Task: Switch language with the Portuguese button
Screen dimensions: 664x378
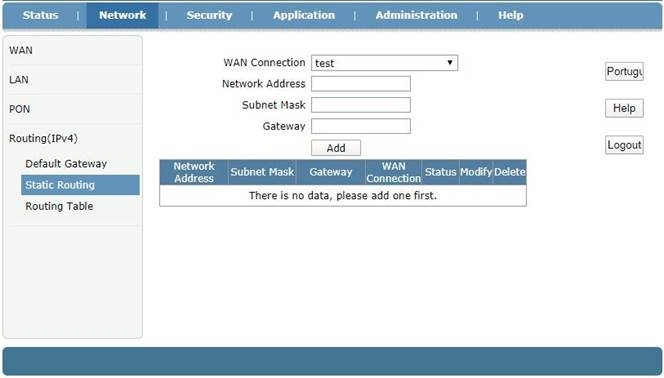Action: click(624, 72)
